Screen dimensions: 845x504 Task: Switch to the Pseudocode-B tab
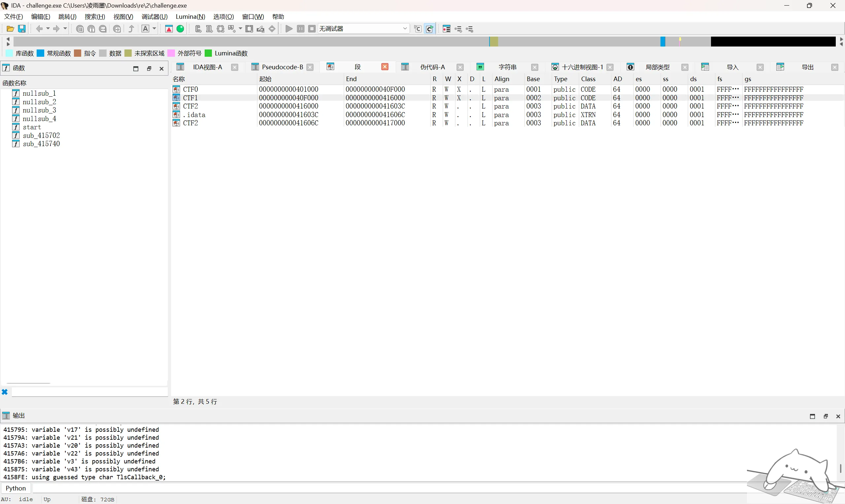coord(282,67)
